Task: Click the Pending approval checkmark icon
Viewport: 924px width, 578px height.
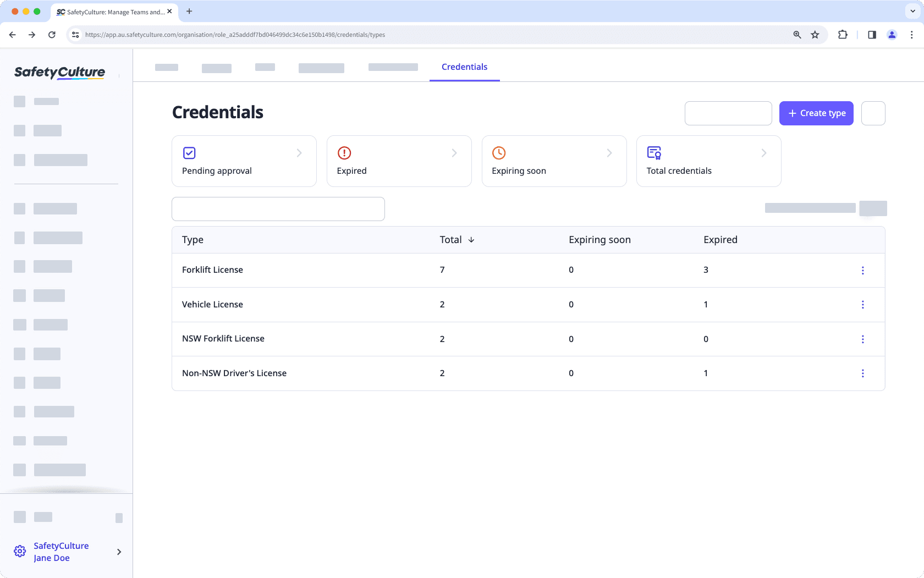Action: coord(189,153)
